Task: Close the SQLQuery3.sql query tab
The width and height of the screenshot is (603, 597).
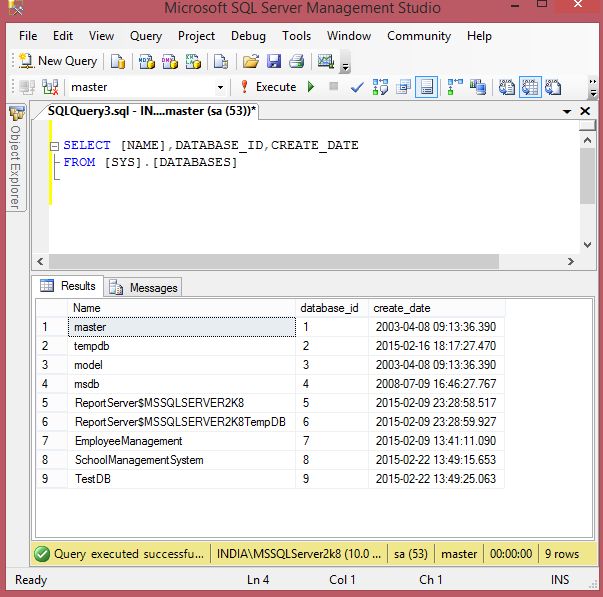Action: tap(585, 111)
